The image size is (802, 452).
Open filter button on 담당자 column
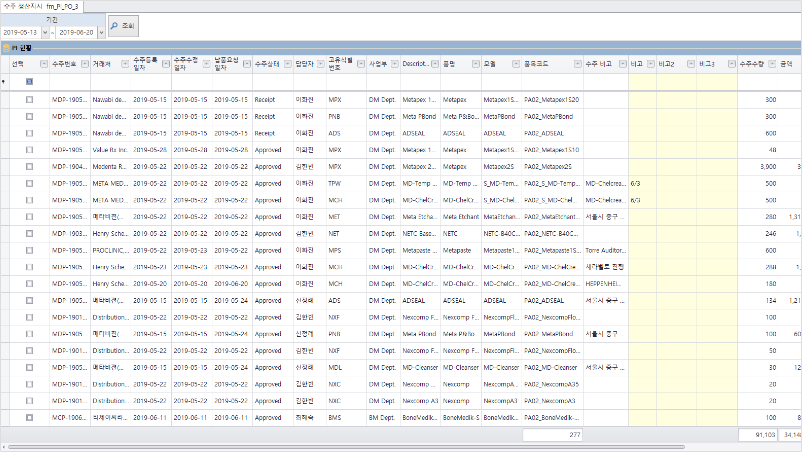coord(321,64)
